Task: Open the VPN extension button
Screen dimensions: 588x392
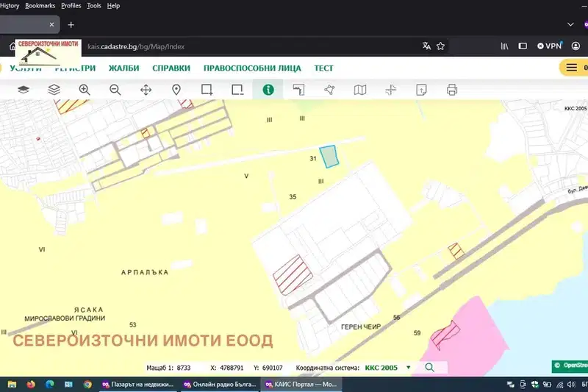Action: point(550,46)
